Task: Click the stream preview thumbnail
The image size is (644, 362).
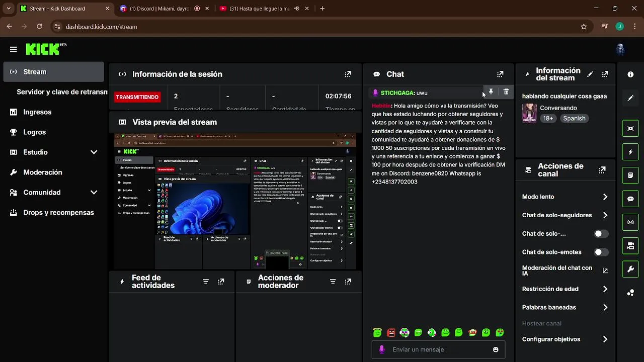Action: [235, 201]
